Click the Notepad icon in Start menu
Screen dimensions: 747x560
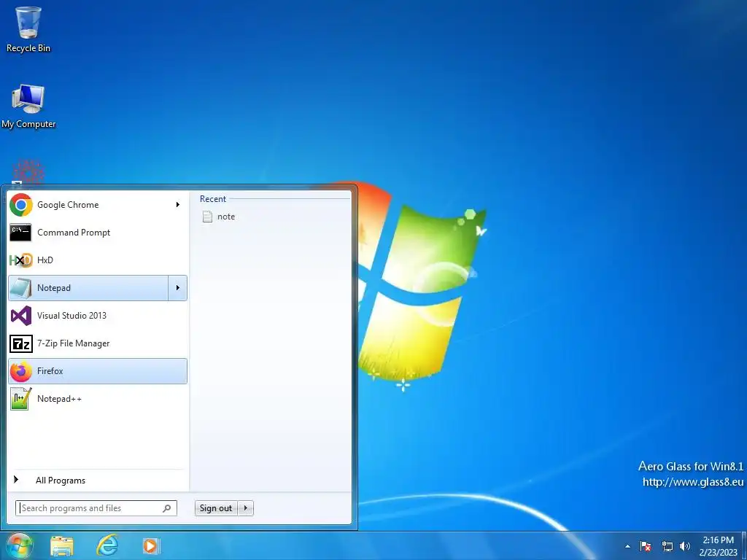[20, 287]
